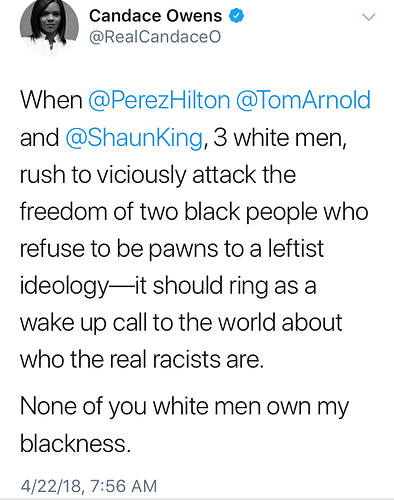Open the tweet options chevron menu
394x500 pixels.
pyautogui.click(x=368, y=17)
